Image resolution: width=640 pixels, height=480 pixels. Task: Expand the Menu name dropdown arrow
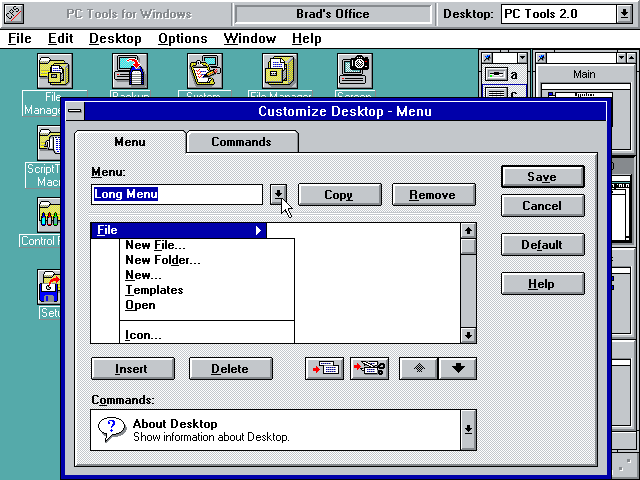point(278,194)
